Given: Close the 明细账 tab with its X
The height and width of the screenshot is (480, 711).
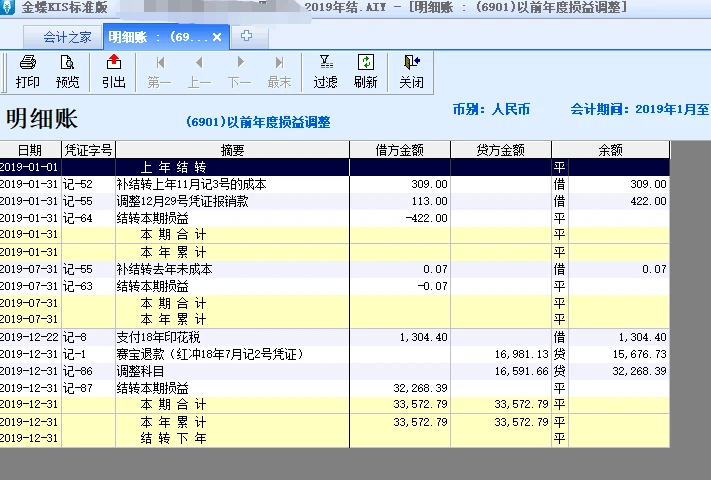Looking at the screenshot, I should point(217,37).
